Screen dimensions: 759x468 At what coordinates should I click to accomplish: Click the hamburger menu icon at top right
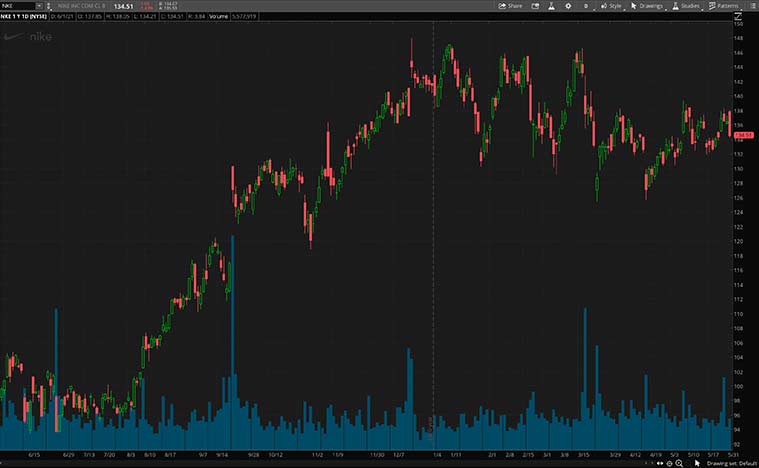(x=752, y=6)
